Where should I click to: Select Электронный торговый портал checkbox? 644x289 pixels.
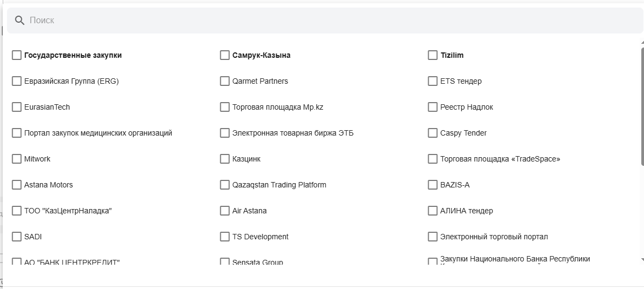tap(433, 237)
